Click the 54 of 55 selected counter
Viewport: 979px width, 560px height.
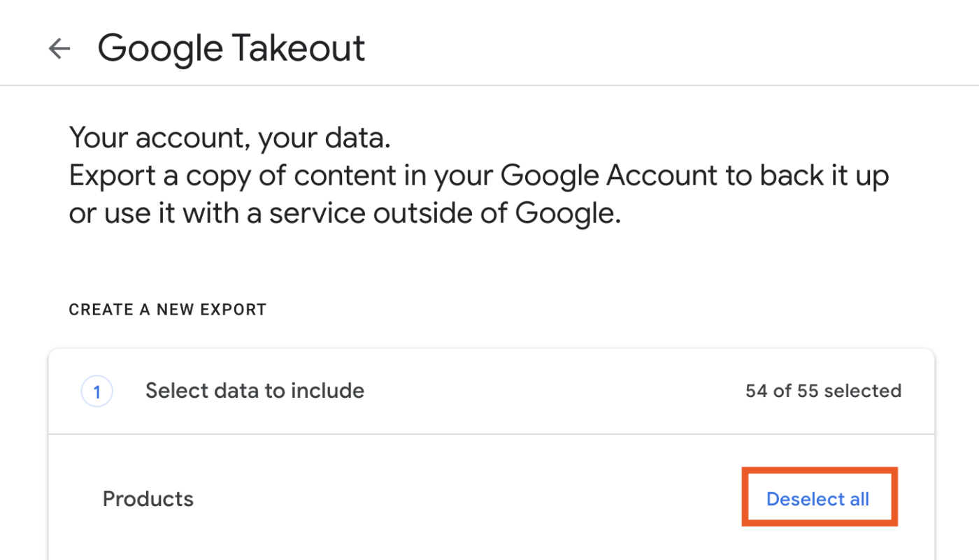click(823, 391)
